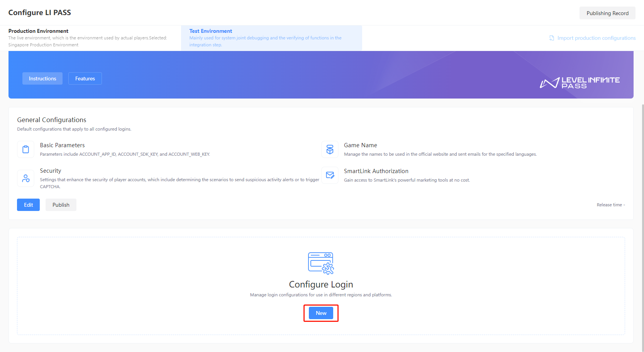
Task: Click the SmartLink Authorization envelope icon
Action: coord(330,175)
